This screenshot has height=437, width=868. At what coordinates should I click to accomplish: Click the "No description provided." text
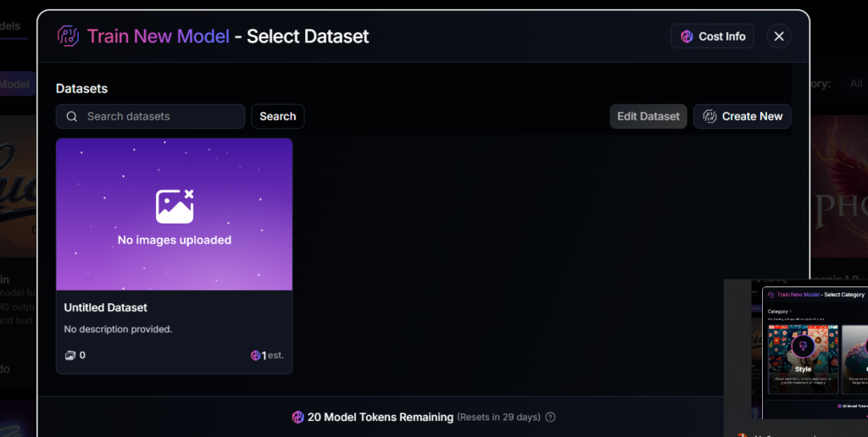click(119, 329)
